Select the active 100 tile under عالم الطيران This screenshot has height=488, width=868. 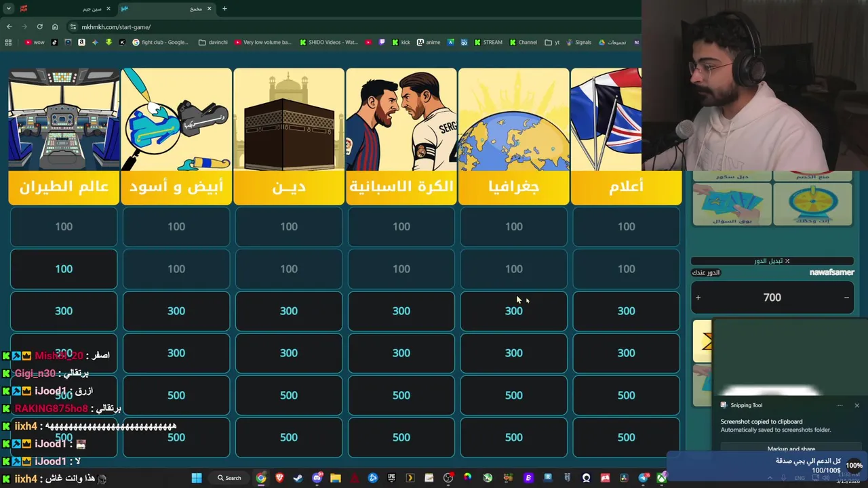(x=63, y=269)
